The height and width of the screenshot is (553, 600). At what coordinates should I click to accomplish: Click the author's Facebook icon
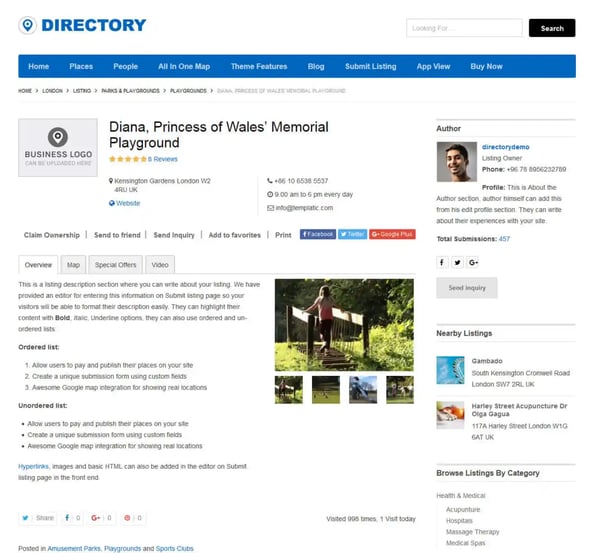click(442, 263)
